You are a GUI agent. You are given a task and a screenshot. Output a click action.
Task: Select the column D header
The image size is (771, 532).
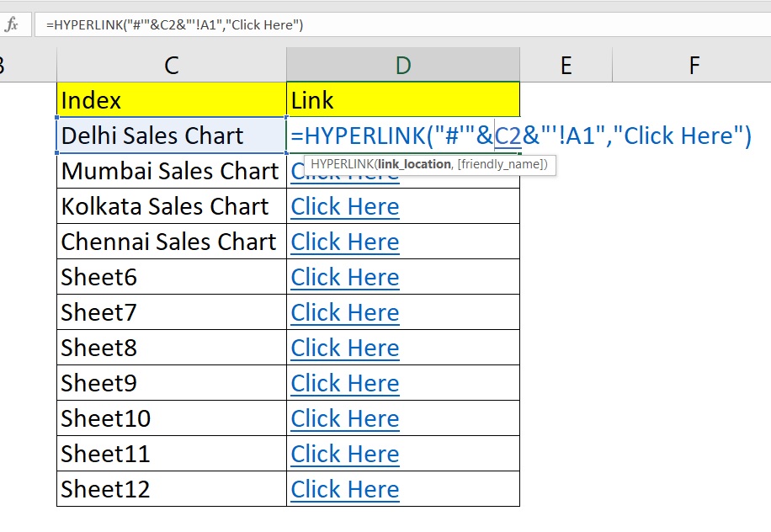point(403,65)
